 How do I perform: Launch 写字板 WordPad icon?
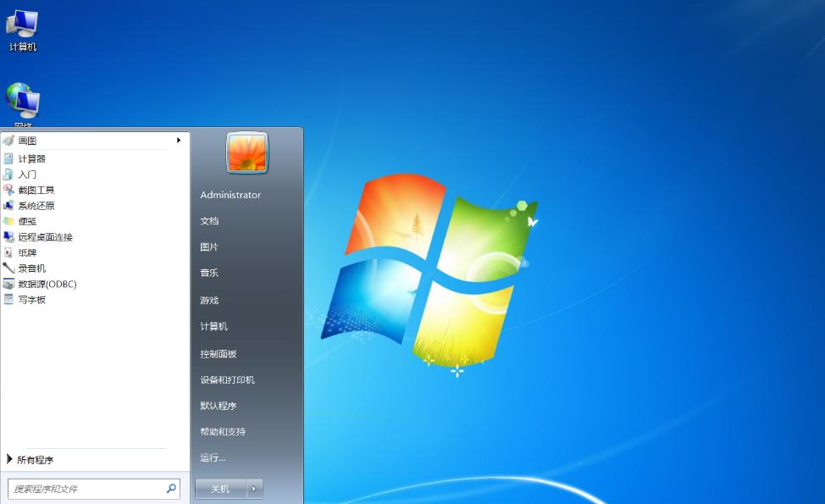point(8,299)
